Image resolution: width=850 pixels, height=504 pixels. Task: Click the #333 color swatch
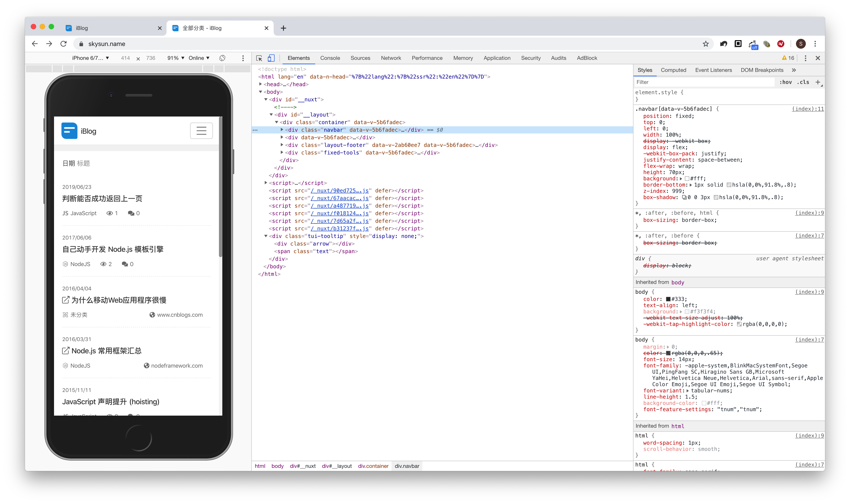pos(668,299)
